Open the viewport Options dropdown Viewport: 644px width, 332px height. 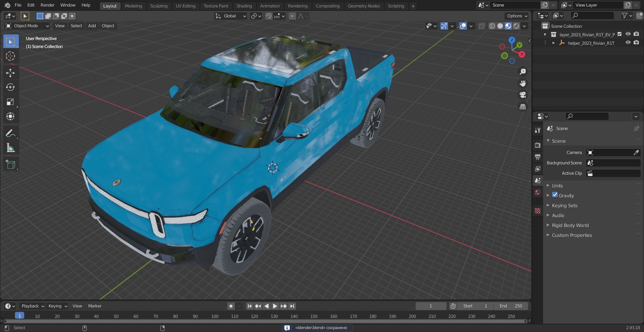coord(517,16)
